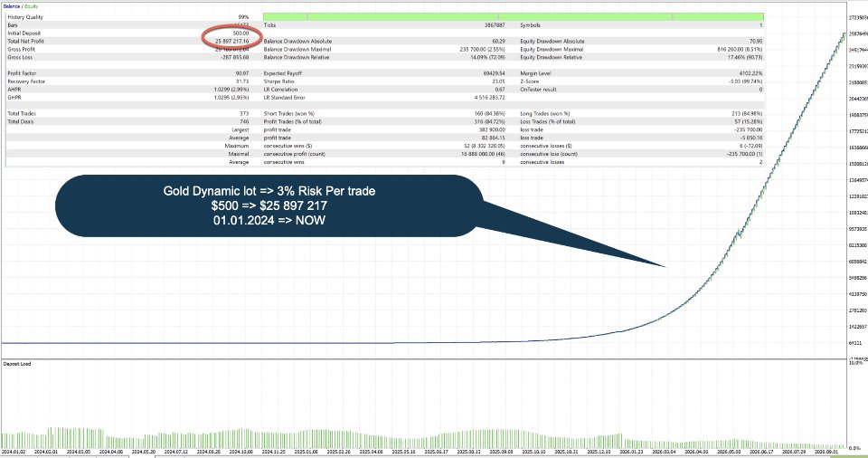Click the -5 050.10 average loss value

[751, 138]
